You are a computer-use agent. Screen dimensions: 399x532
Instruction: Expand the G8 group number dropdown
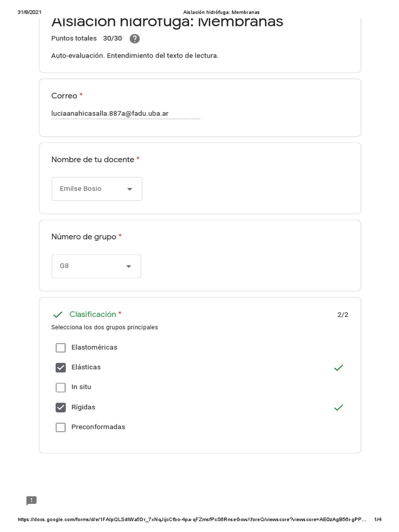pos(96,266)
